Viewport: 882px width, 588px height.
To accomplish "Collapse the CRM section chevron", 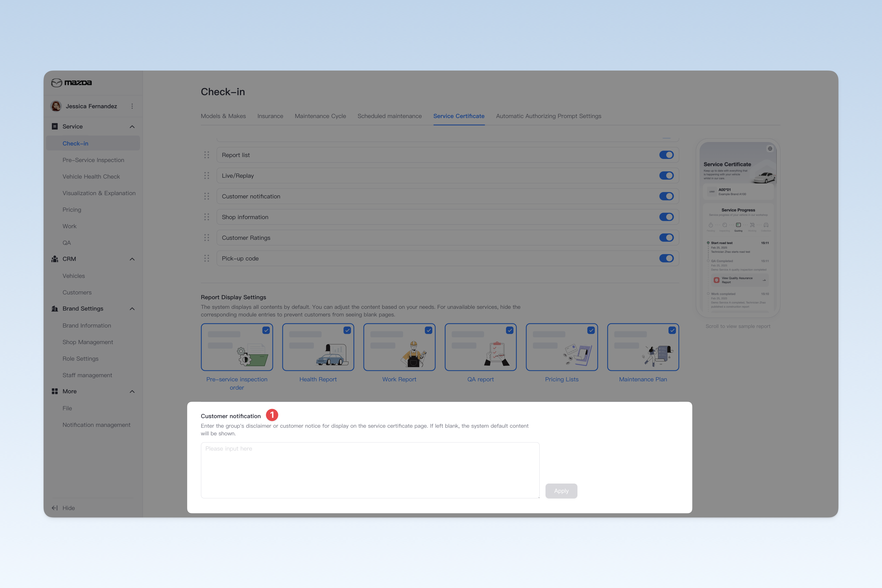I will pyautogui.click(x=132, y=259).
